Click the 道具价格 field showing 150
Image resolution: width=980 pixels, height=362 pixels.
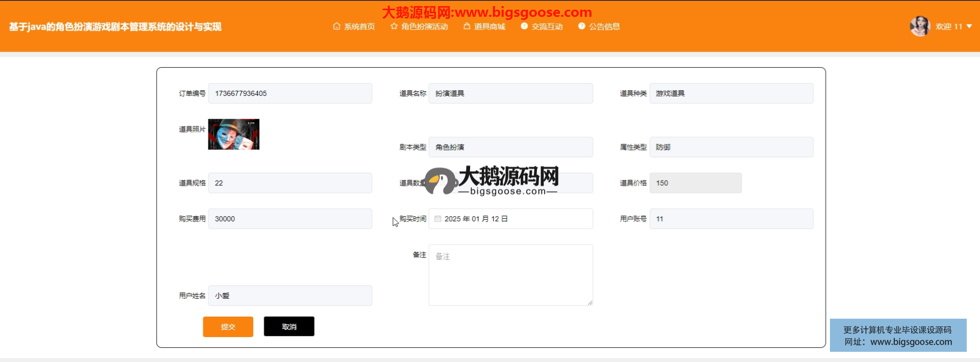point(695,183)
